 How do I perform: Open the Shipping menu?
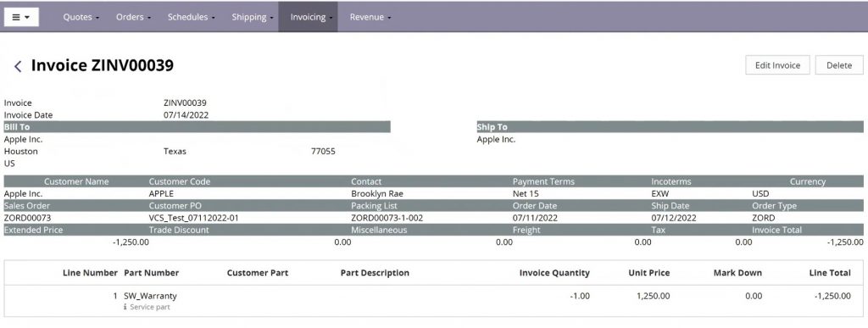253,17
